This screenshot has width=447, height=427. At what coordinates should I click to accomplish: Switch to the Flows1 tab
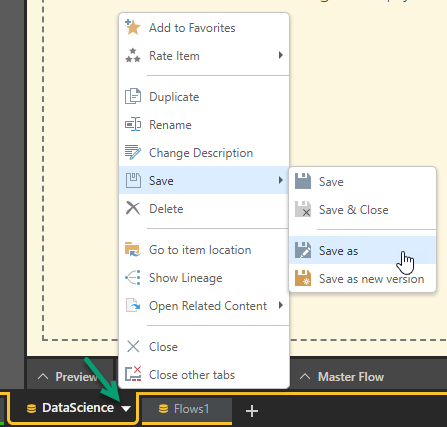[187, 409]
